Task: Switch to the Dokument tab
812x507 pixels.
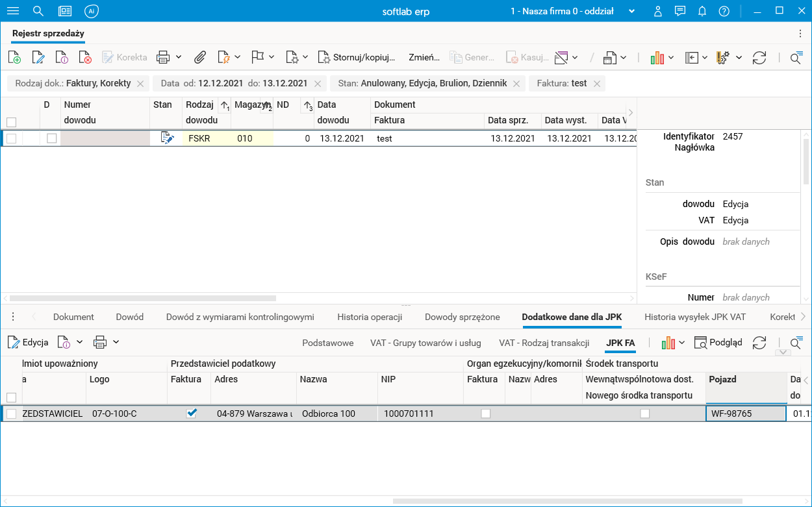Action: [x=73, y=317]
